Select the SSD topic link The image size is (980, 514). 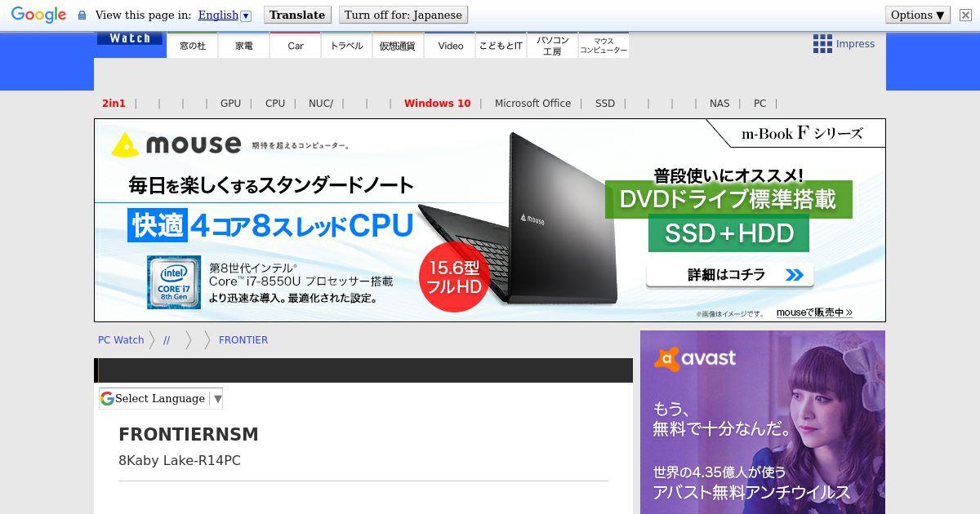(x=605, y=104)
